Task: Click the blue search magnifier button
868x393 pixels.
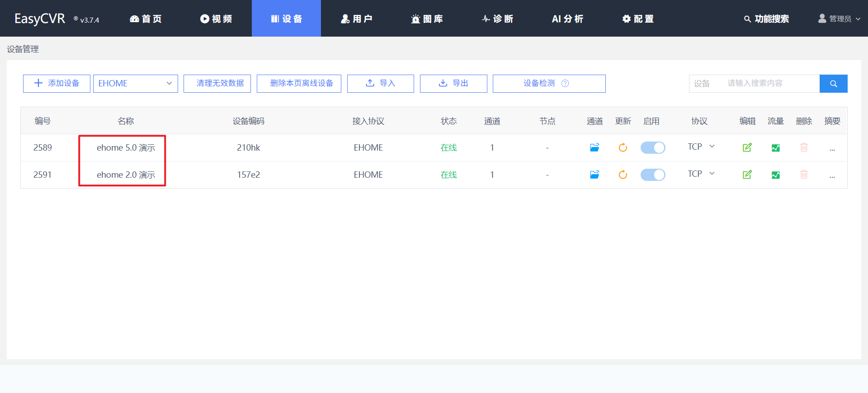Action: (833, 84)
